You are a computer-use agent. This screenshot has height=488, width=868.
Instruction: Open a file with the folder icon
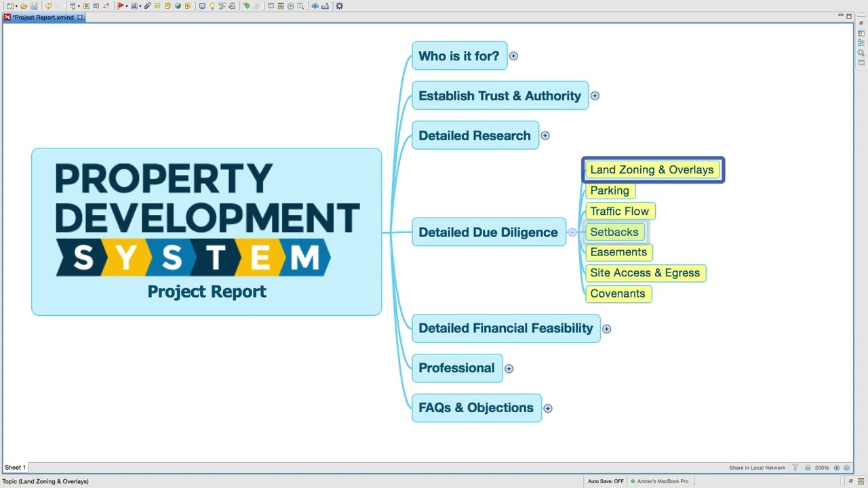tap(24, 5)
